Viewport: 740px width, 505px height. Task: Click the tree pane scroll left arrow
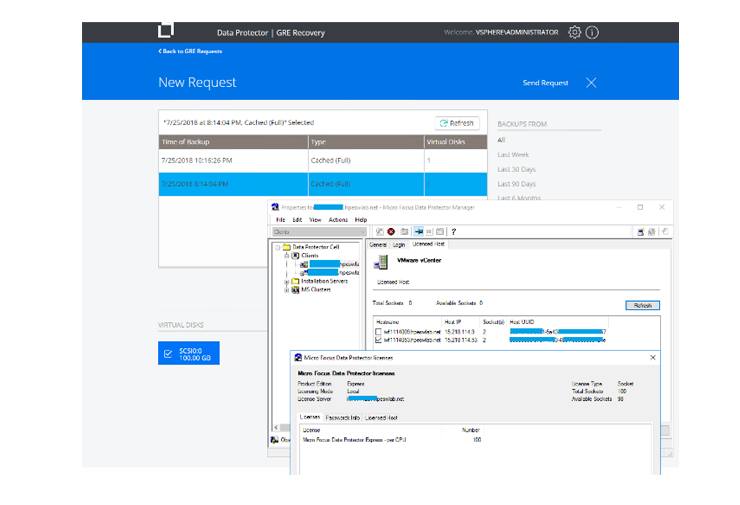pos(276,428)
